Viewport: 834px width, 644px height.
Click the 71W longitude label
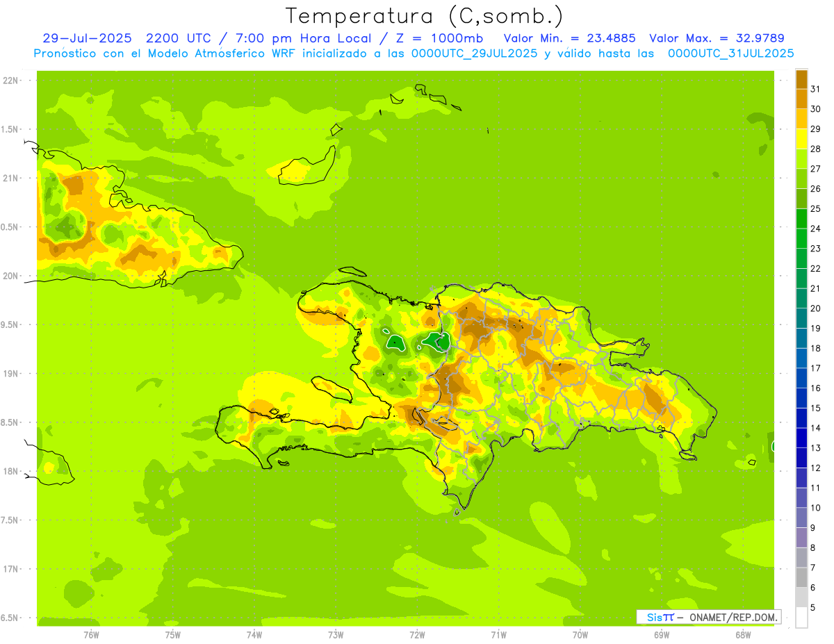(x=498, y=634)
